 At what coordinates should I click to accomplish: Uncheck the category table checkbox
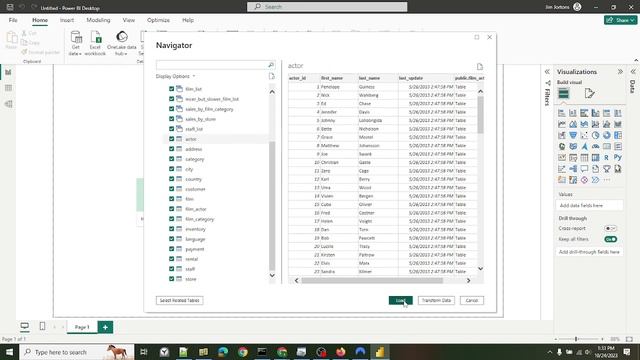(171, 159)
